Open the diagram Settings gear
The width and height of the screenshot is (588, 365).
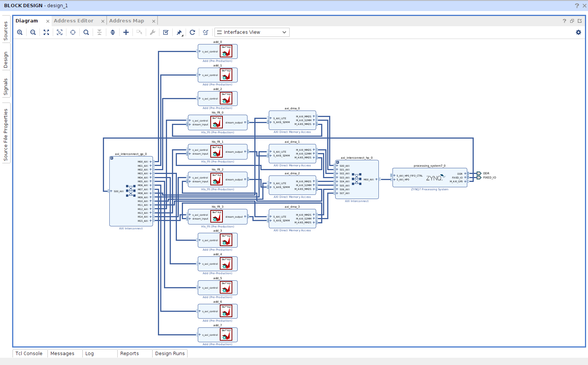pyautogui.click(x=578, y=32)
